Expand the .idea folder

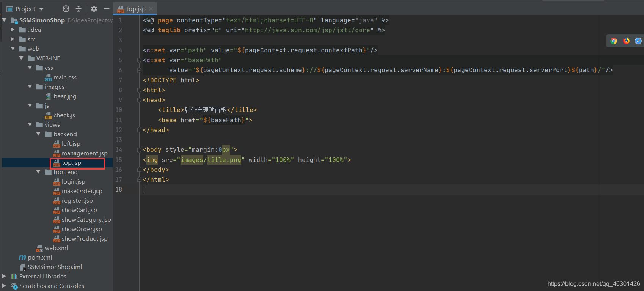pyautogui.click(x=13, y=30)
